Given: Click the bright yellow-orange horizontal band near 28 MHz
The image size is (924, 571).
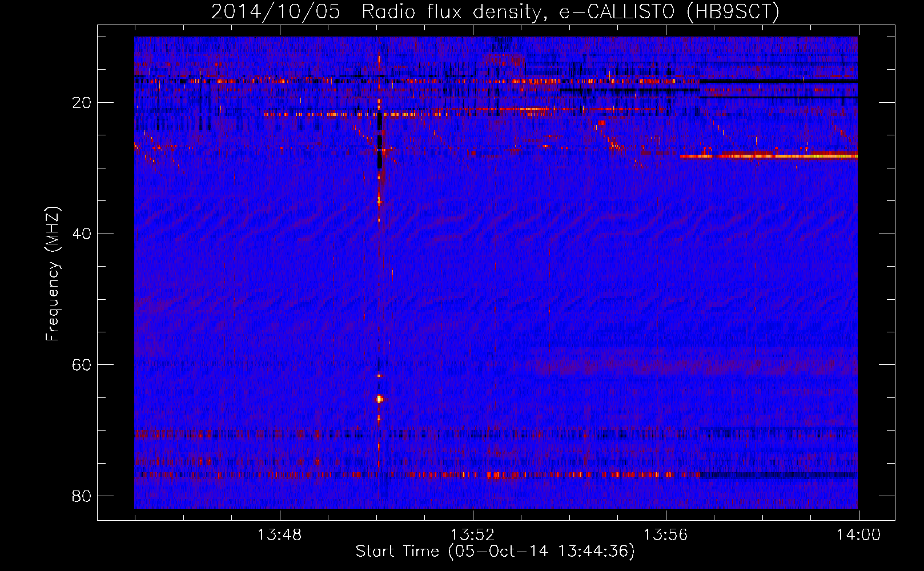Looking at the screenshot, I should [769, 155].
